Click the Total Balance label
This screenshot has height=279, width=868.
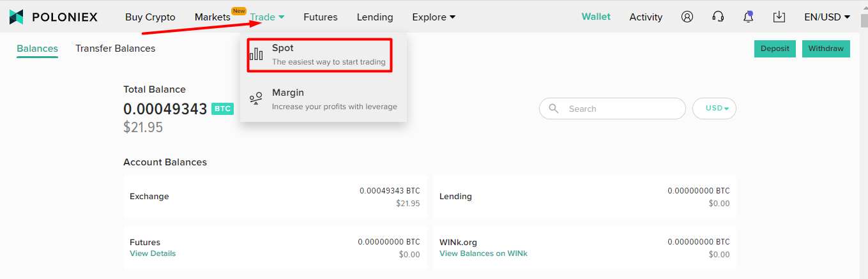coord(155,89)
